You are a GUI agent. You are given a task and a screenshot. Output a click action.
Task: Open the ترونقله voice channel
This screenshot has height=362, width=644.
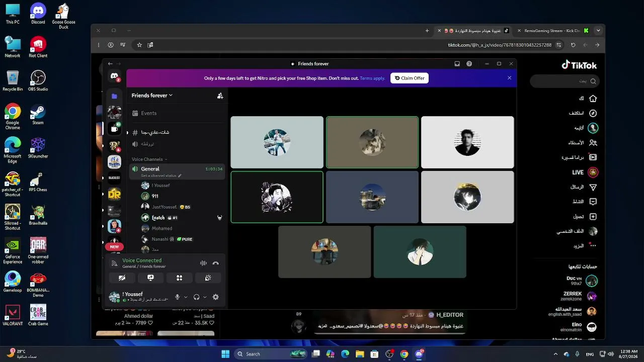pos(176,144)
